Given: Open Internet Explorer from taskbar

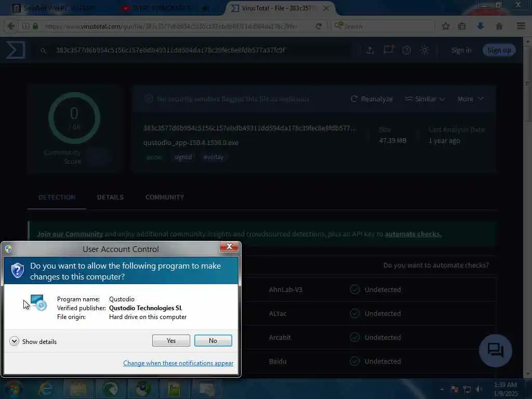Looking at the screenshot, I should click(46, 389).
